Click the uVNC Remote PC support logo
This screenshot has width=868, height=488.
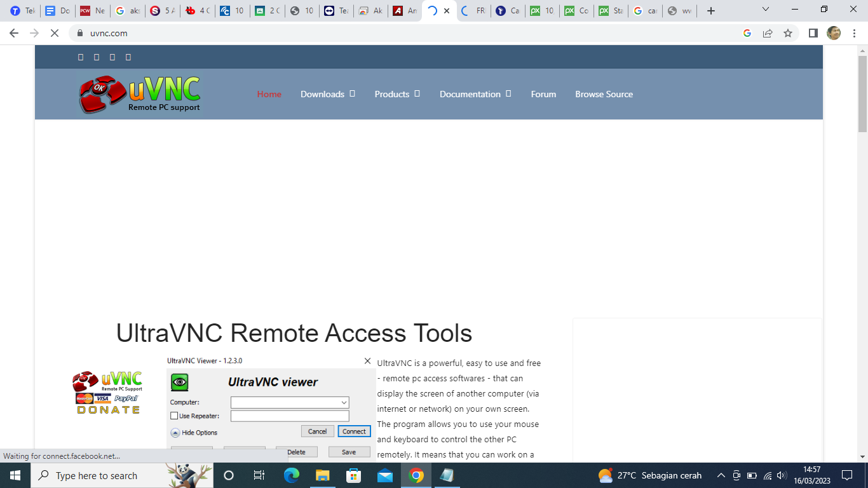140,94
